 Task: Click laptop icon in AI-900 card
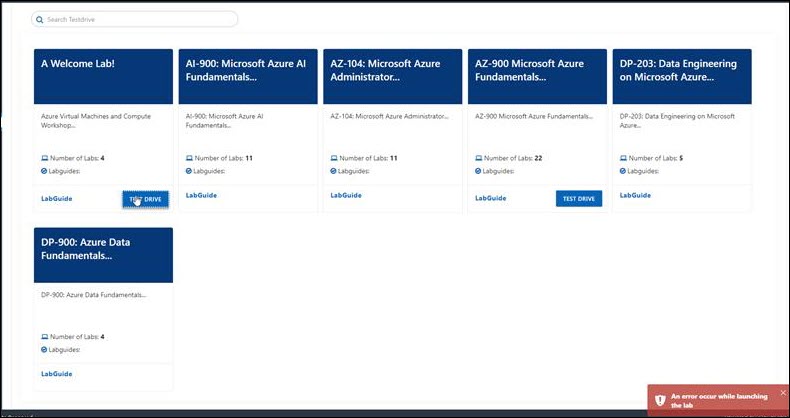[189, 158]
